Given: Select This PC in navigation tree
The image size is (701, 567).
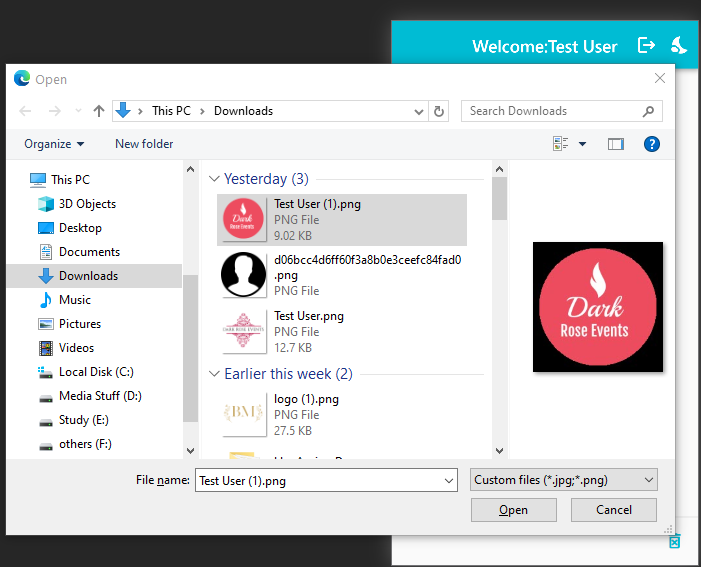Looking at the screenshot, I should [x=70, y=179].
